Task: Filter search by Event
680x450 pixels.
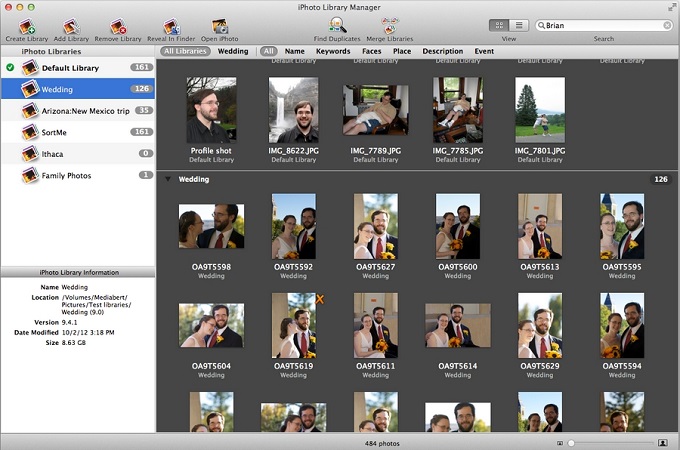Action: click(484, 51)
